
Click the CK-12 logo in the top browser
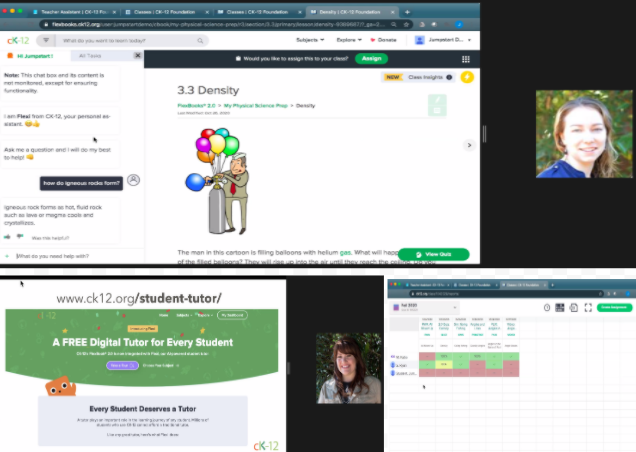18,40
